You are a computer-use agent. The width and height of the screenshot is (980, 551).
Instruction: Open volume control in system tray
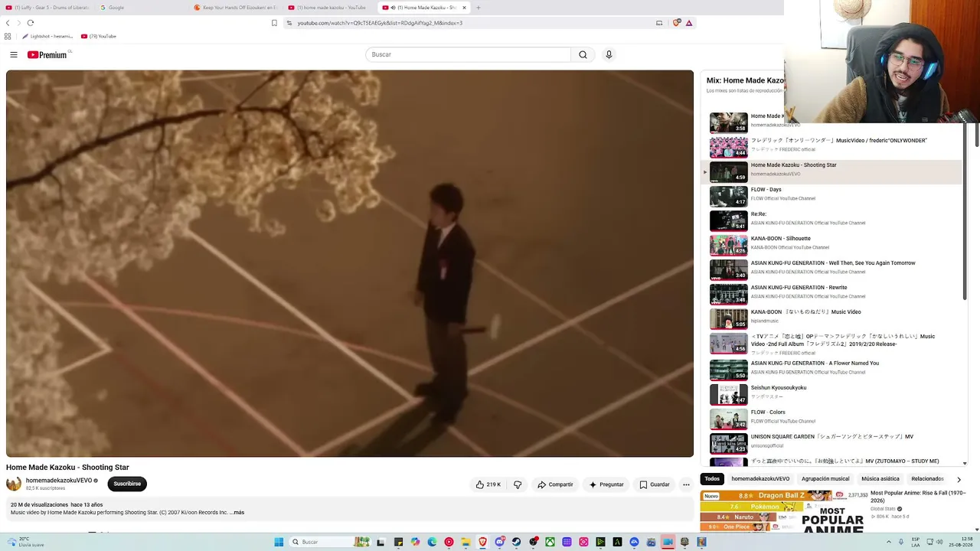(x=941, y=542)
